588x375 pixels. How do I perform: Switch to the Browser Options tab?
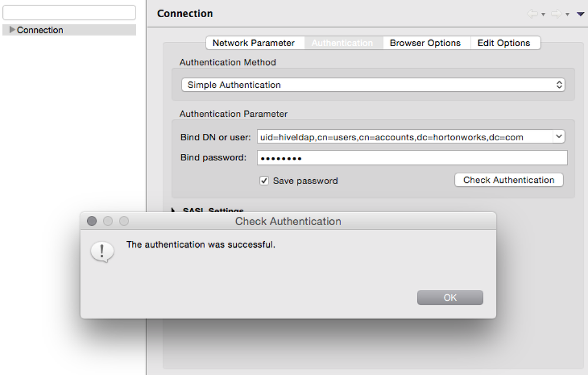tap(425, 43)
